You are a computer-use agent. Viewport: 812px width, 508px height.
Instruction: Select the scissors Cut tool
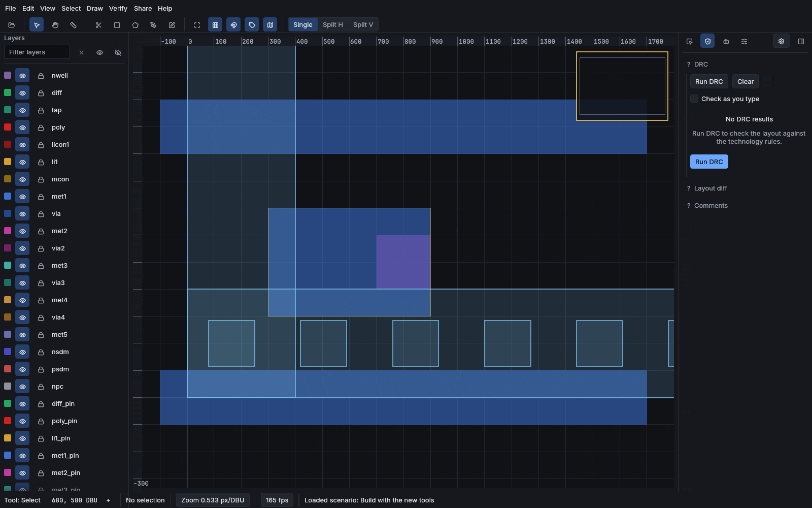coord(98,25)
